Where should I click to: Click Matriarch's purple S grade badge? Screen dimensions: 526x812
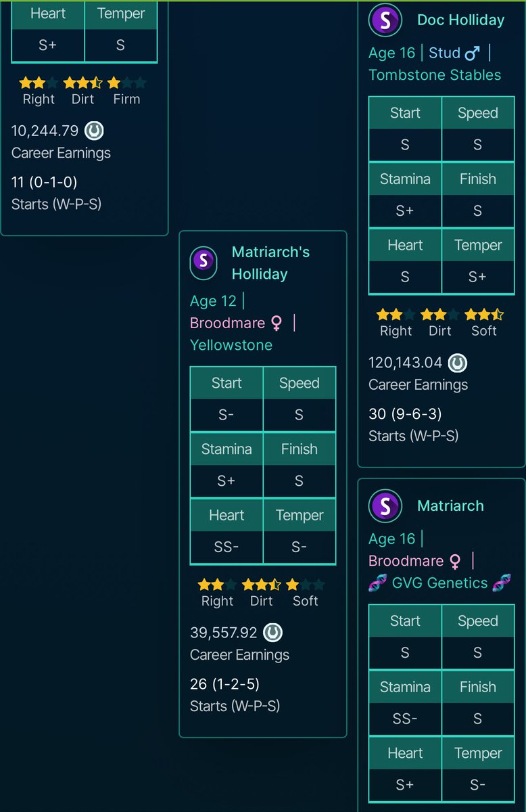point(385,505)
